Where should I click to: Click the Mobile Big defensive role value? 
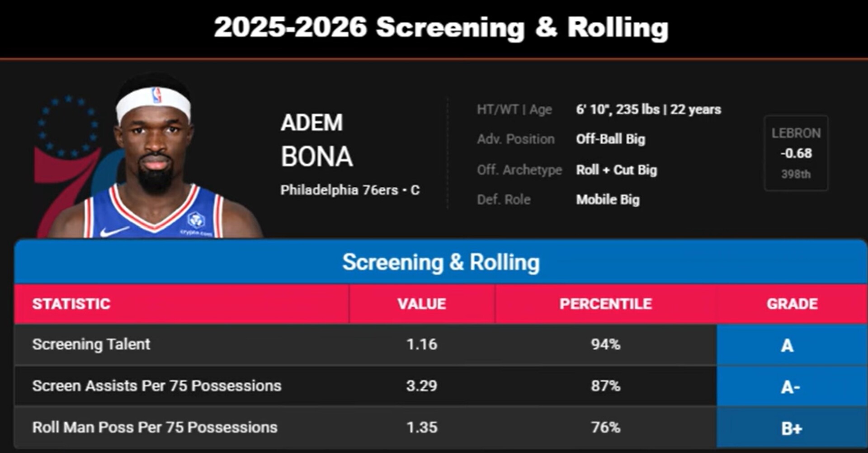point(608,200)
